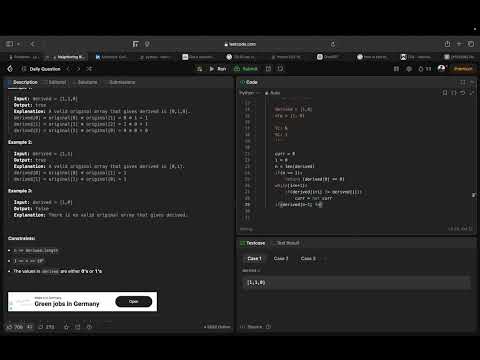480x360 pixels.
Task: Share the problem icon
Action: [x=78, y=327]
